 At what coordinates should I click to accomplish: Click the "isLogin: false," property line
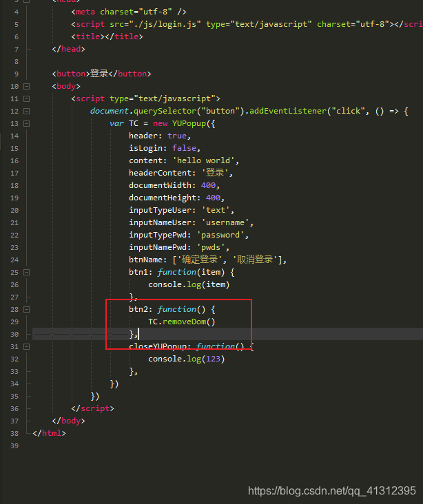click(x=165, y=148)
